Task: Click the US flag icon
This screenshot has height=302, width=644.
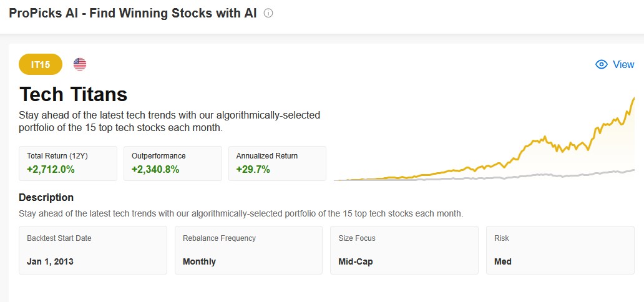Action: (80, 64)
